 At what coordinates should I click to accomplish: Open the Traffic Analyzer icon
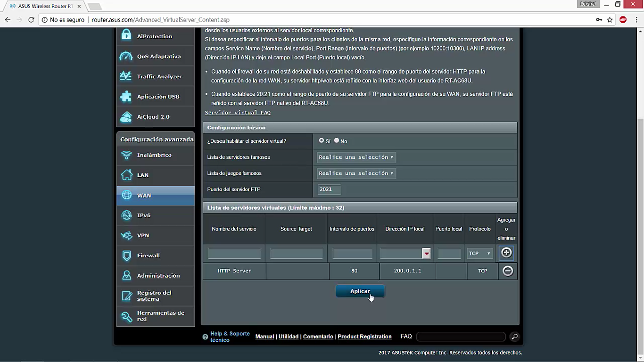click(x=126, y=76)
